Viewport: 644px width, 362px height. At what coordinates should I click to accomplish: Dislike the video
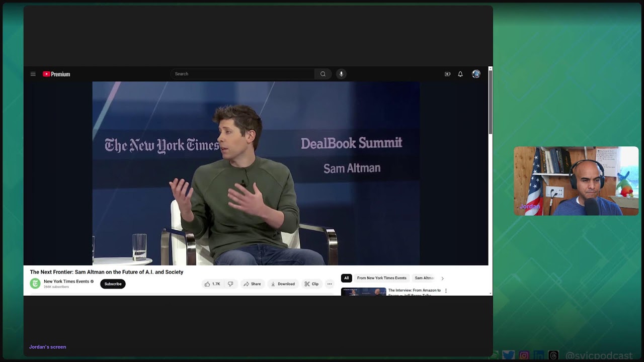pos(230,284)
